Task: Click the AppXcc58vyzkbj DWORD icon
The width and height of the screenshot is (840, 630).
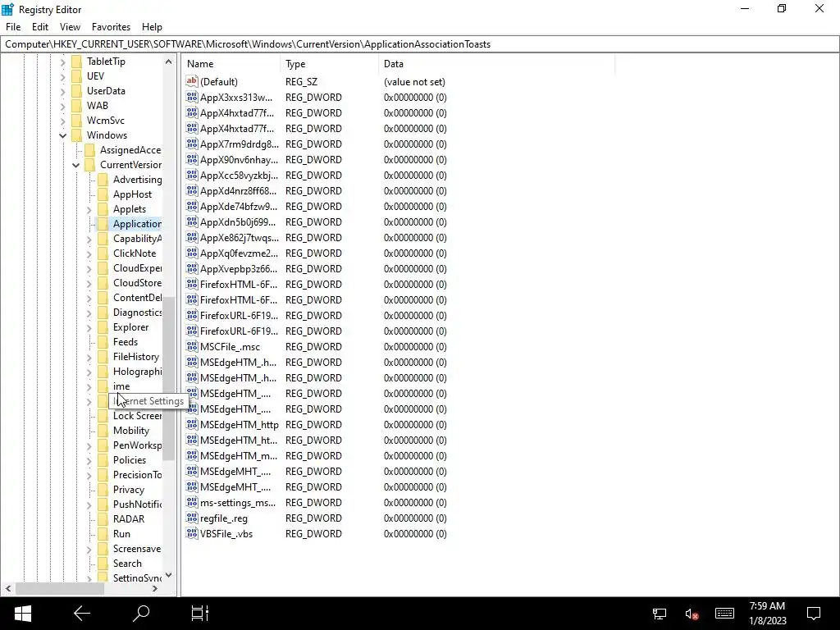Action: (192, 175)
